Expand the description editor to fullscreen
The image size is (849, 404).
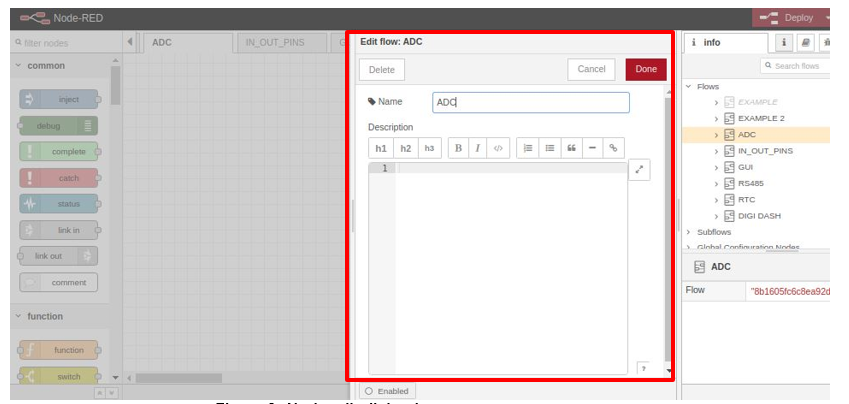tap(640, 170)
